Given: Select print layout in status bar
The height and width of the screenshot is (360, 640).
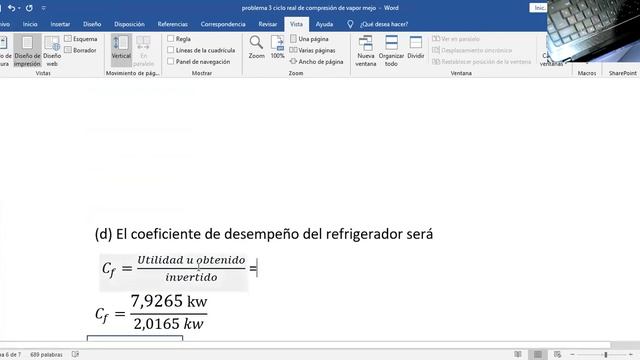Looking at the screenshot, I should (x=538, y=354).
